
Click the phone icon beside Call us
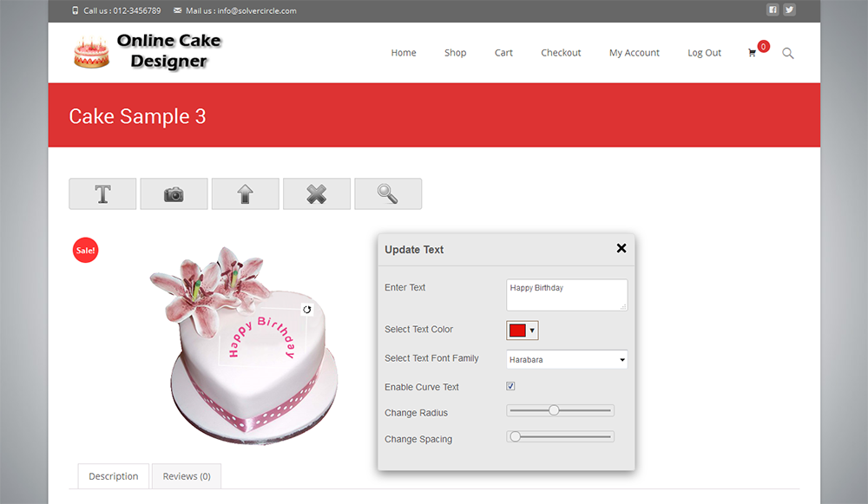click(76, 10)
